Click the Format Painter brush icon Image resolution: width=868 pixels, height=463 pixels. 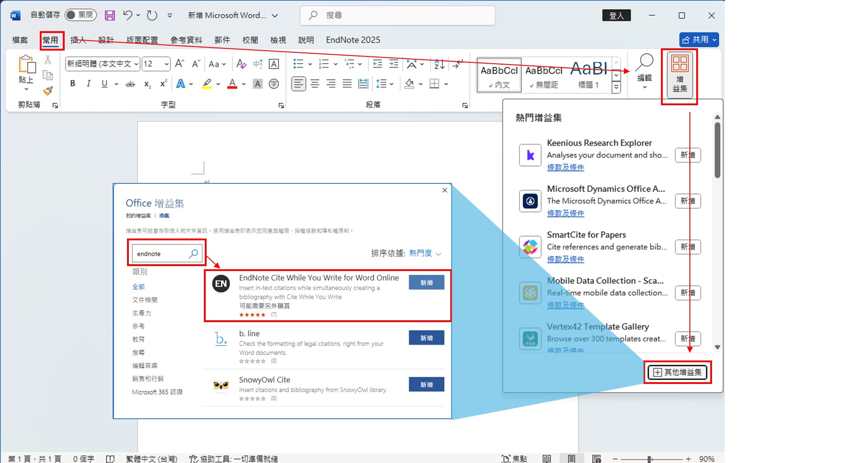(x=48, y=91)
